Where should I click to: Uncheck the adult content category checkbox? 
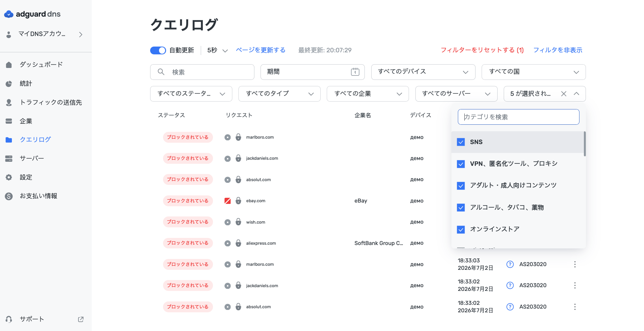click(461, 186)
